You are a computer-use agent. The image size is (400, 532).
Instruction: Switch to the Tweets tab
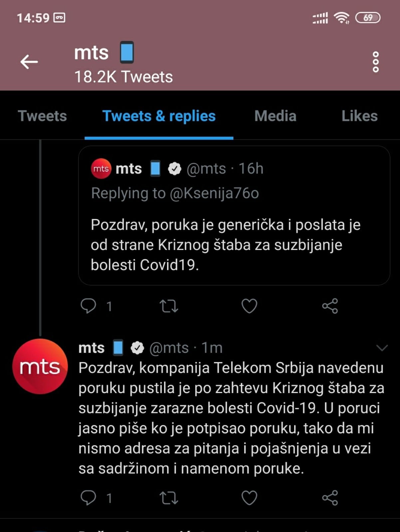click(42, 116)
